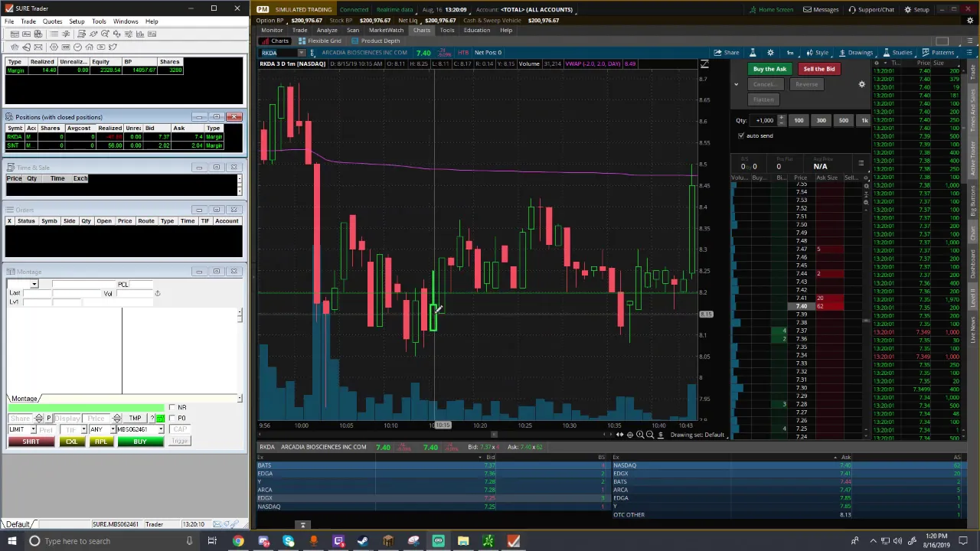Toggle the auto send checkbox
The image size is (980, 551).
740,135
